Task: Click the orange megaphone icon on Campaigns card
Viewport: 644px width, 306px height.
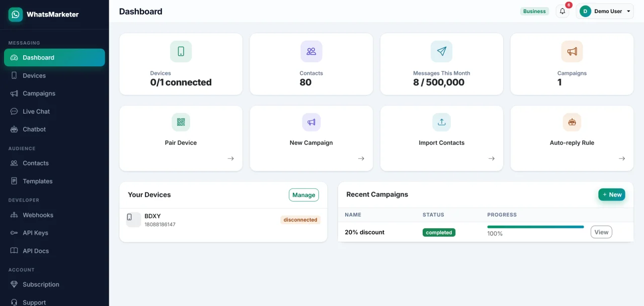Action: (572, 51)
